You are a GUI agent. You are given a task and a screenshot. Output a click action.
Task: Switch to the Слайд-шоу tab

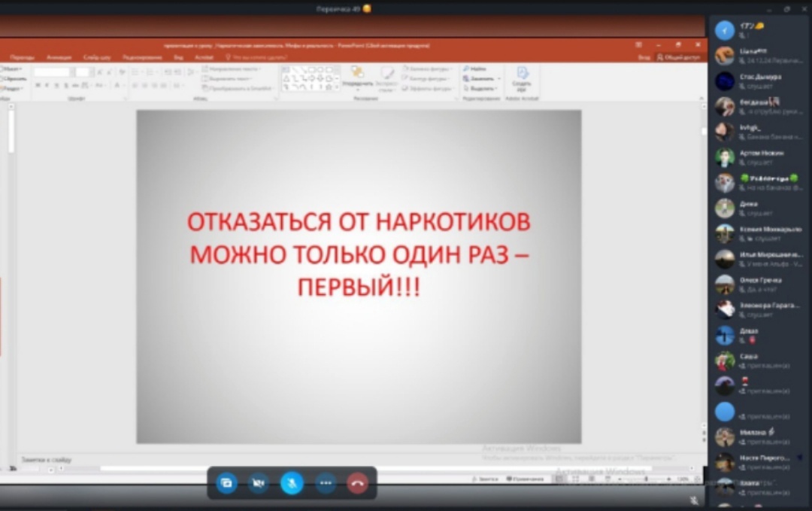point(97,57)
